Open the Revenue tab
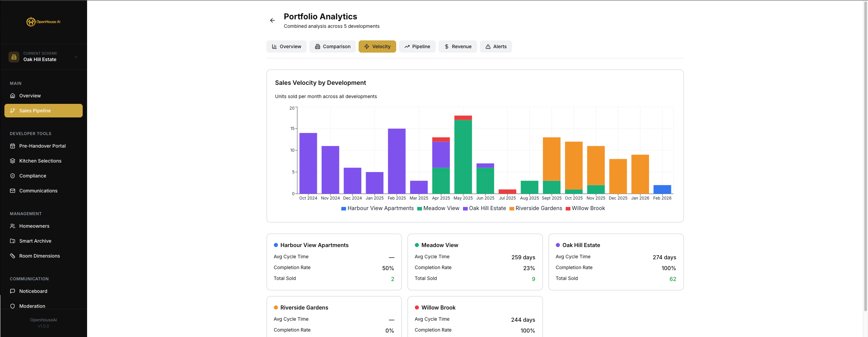Screen dimensions: 868x337 [x=458, y=46]
